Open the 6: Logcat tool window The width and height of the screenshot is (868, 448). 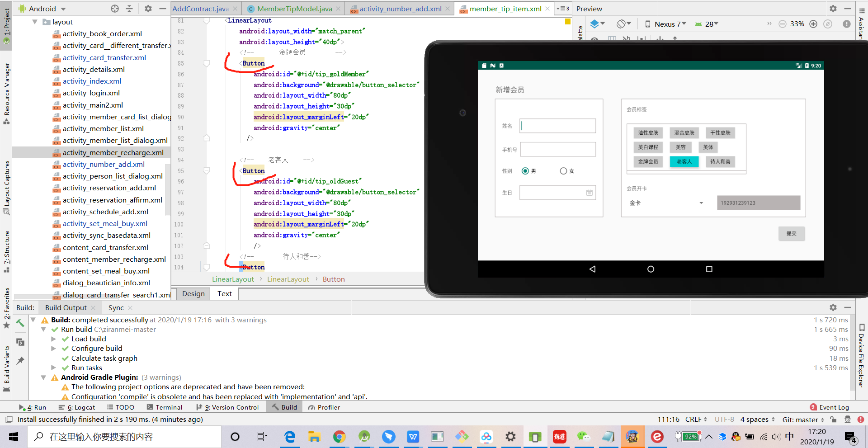77,407
